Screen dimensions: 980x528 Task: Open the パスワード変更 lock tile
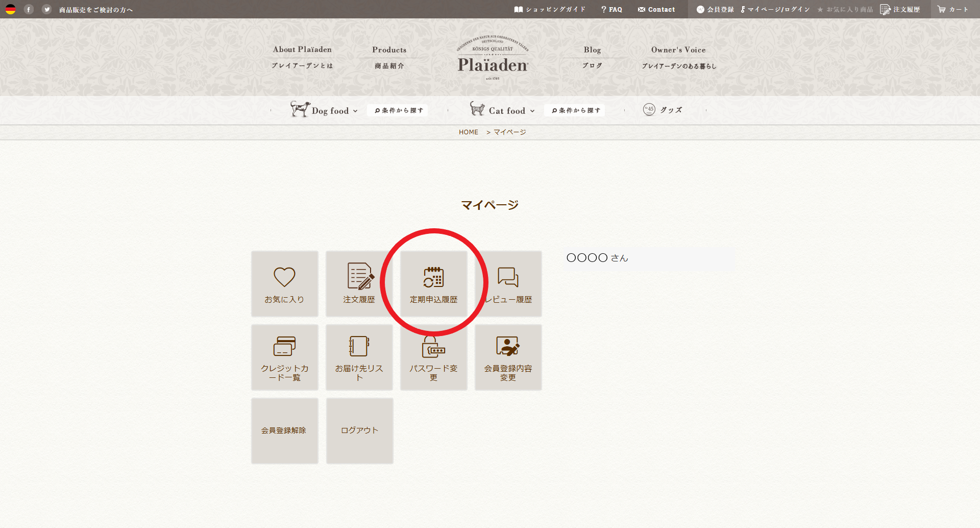pyautogui.click(x=434, y=357)
